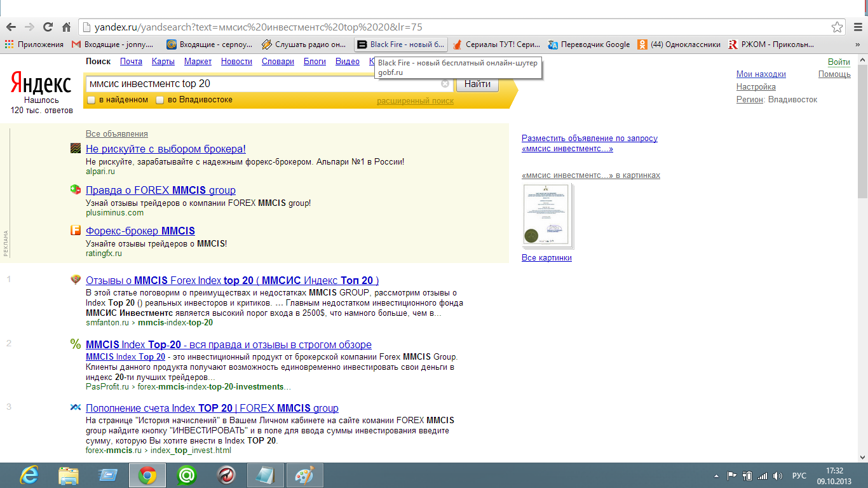Open Мои находки link
The image size is (868, 488).
[x=761, y=74]
